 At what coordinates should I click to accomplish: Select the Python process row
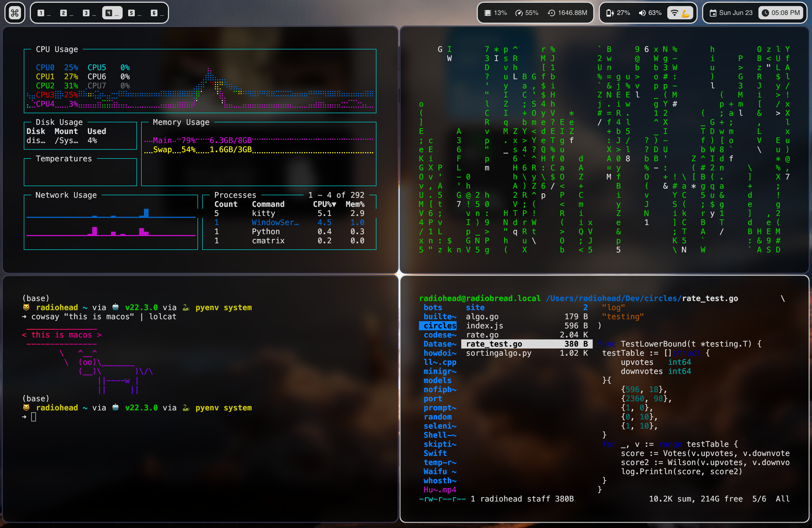[289, 231]
